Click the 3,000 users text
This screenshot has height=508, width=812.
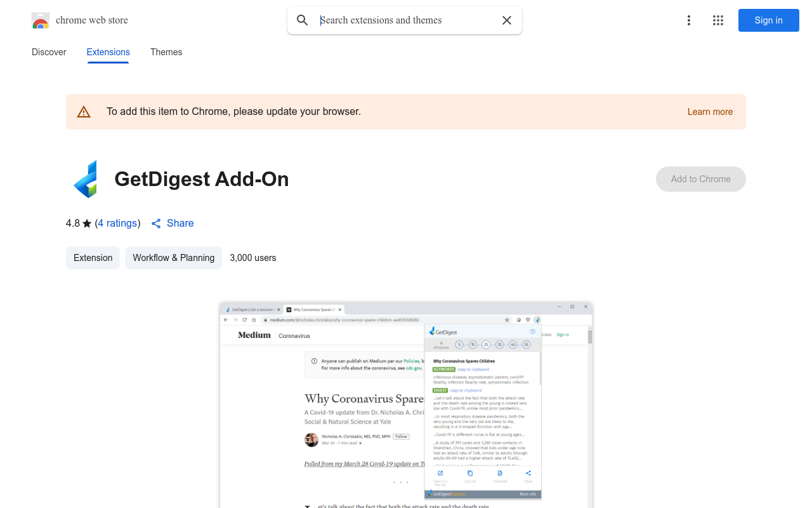pyautogui.click(x=253, y=258)
